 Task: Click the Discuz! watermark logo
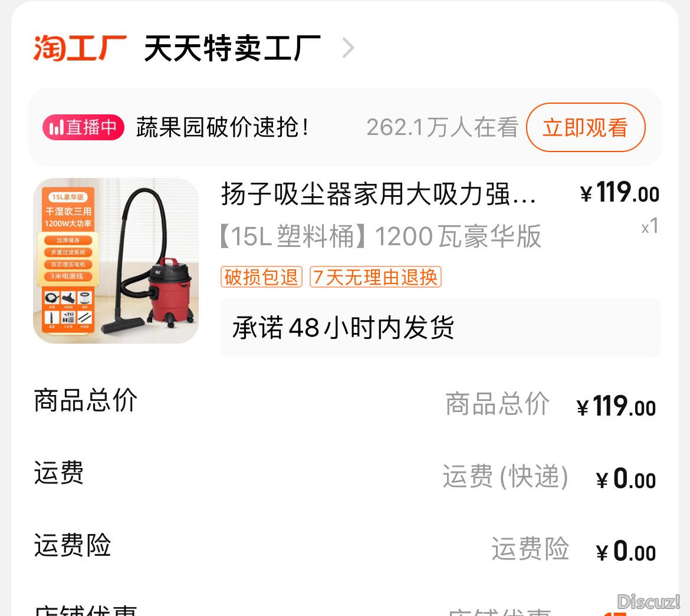point(649,601)
